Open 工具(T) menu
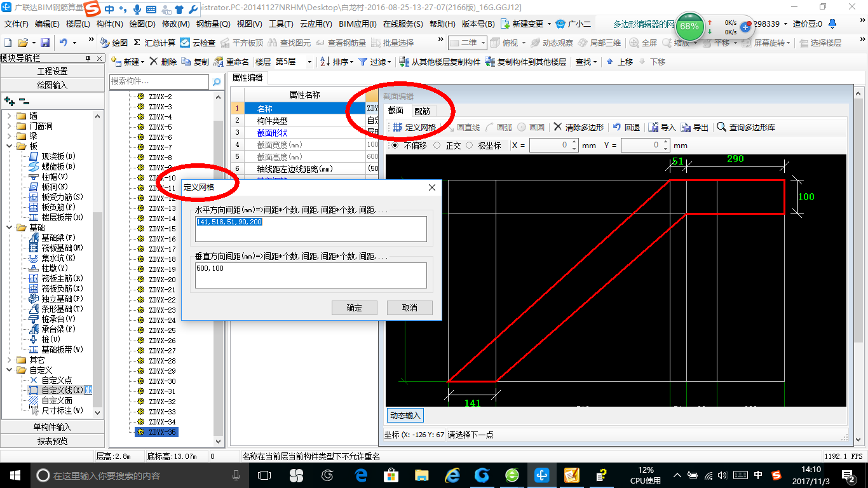Screen dimensions: 868x488 (x=281, y=24)
